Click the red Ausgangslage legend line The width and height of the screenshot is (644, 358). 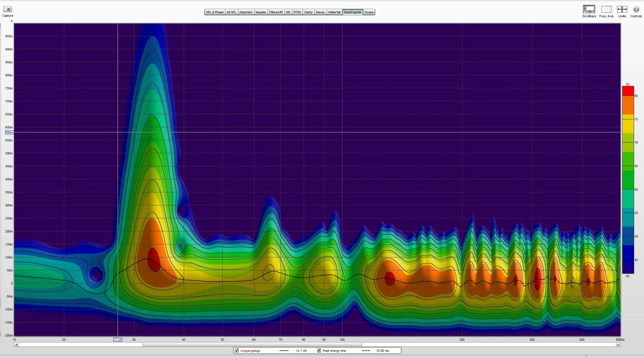click(284, 351)
